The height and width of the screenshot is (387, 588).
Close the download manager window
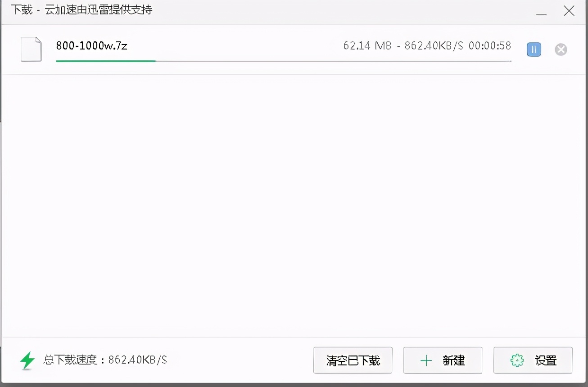[x=569, y=11]
